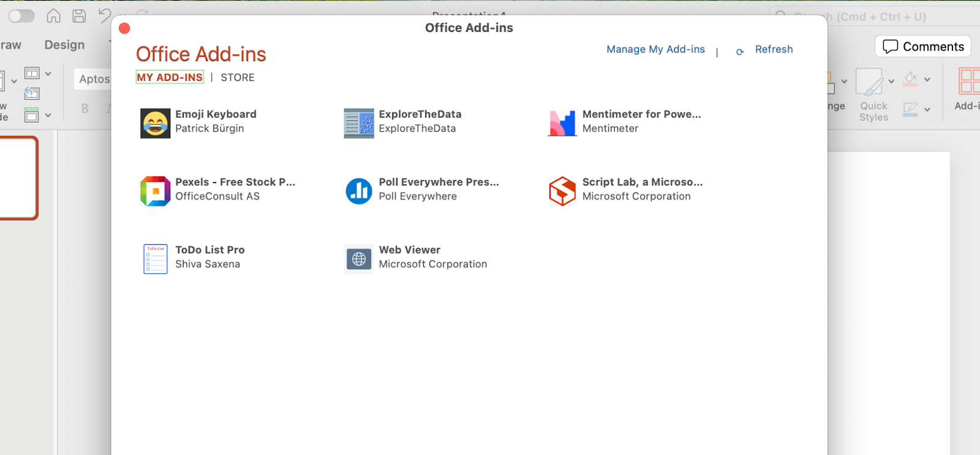The image size is (980, 455).
Task: Switch to the MY ADD-INS tab
Action: [x=170, y=77]
